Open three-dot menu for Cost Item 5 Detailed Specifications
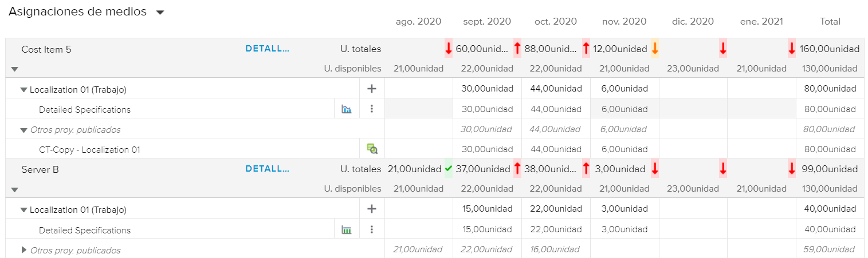The height and width of the screenshot is (258, 868). 372,109
